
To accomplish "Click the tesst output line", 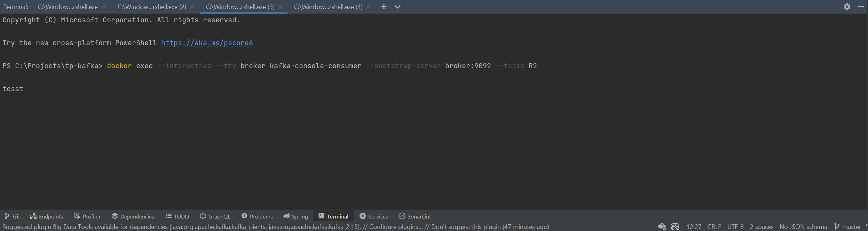I will (x=13, y=89).
